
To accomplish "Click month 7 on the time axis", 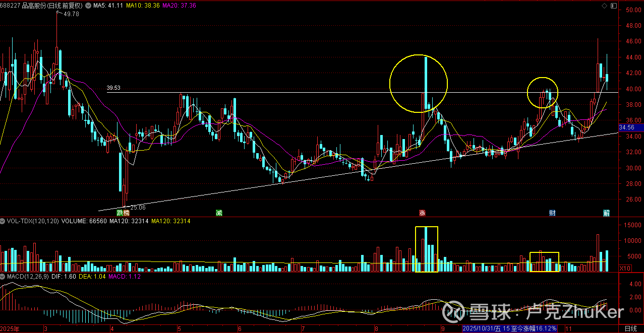I will point(303,329).
